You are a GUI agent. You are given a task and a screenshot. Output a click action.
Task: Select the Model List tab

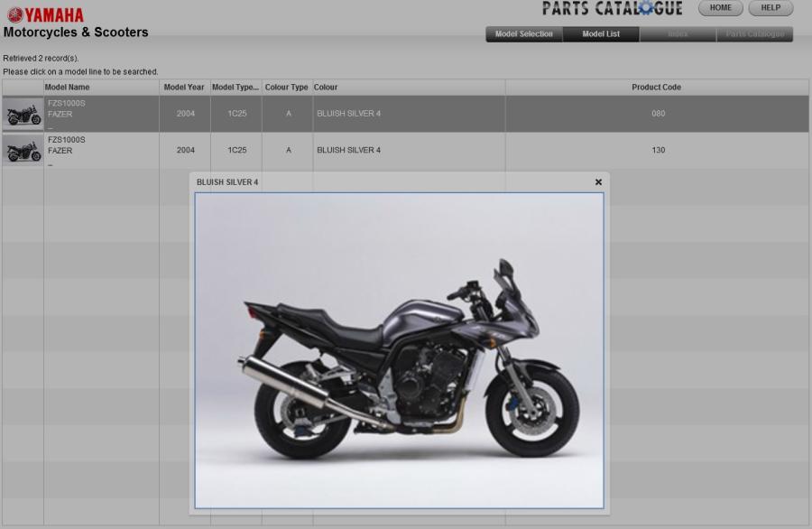pos(601,34)
